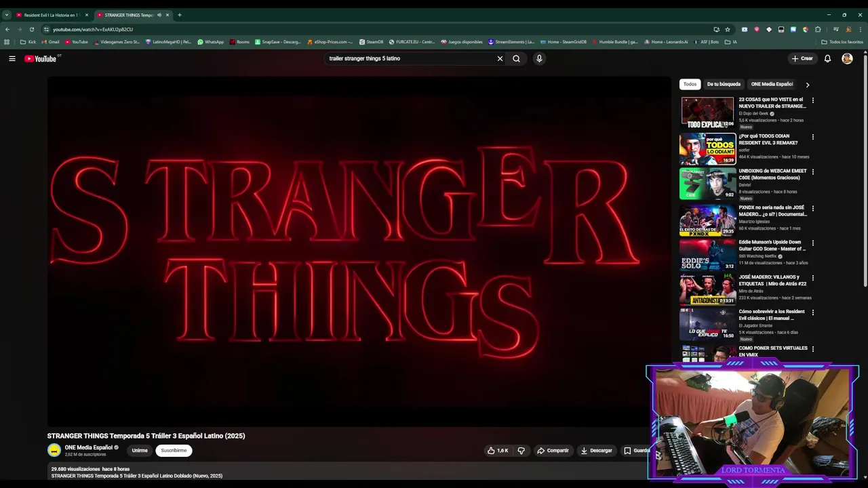Click the youtube.com address bar

click(380, 29)
